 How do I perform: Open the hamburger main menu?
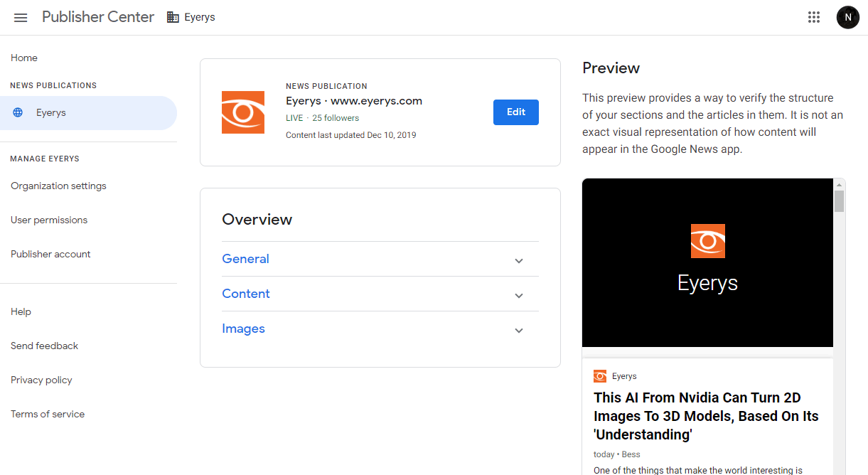21,18
